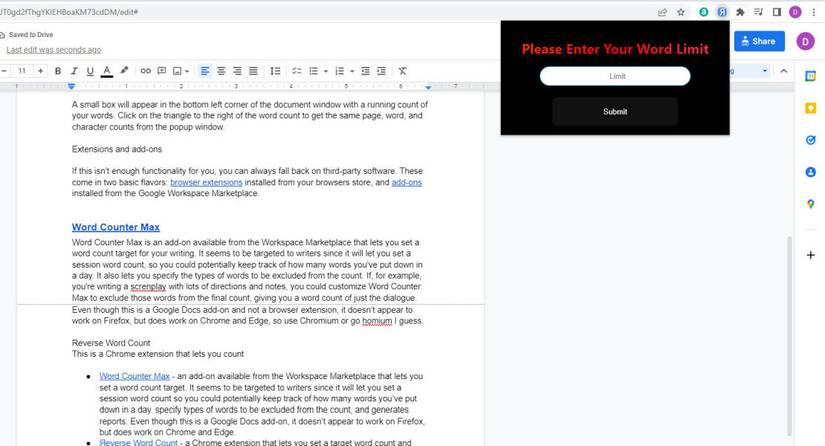
Task: Open the text color picker
Action: [107, 71]
